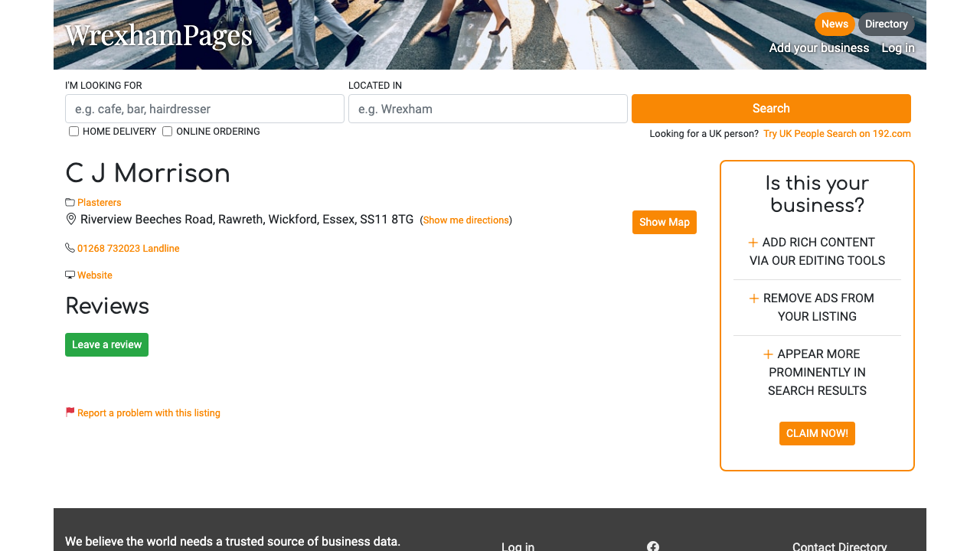Click the location pin icon before the address
Screen dimensions: 980x551
pyautogui.click(x=71, y=219)
